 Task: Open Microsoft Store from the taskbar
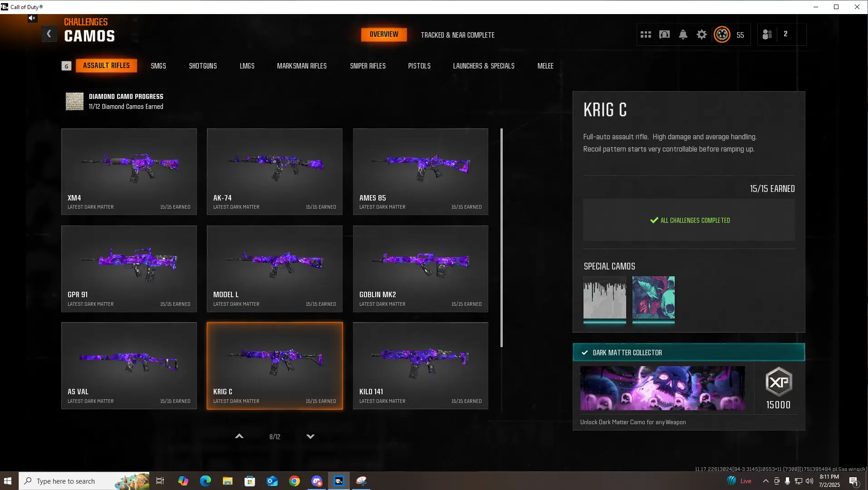click(250, 481)
